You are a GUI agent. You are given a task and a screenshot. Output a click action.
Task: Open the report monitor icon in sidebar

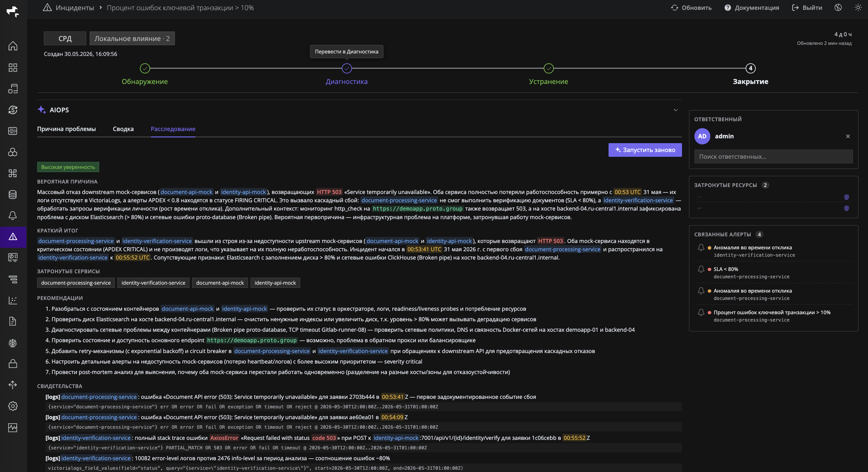[13, 258]
